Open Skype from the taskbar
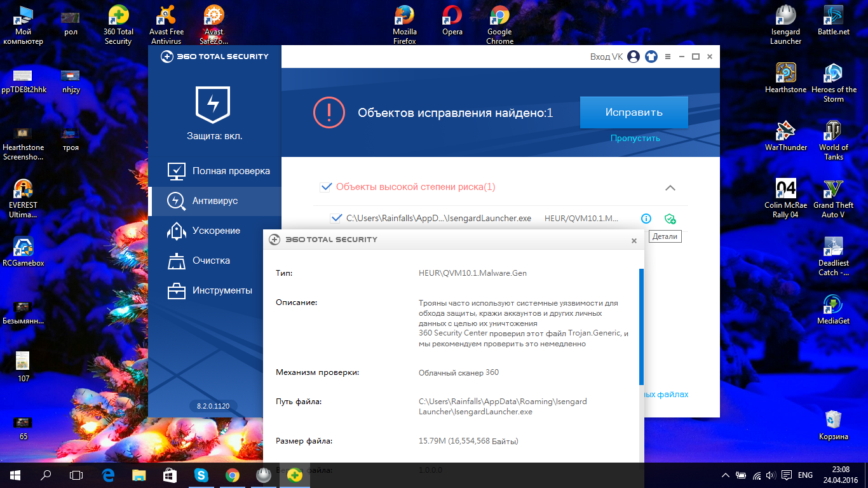This screenshot has width=868, height=488. (x=201, y=475)
